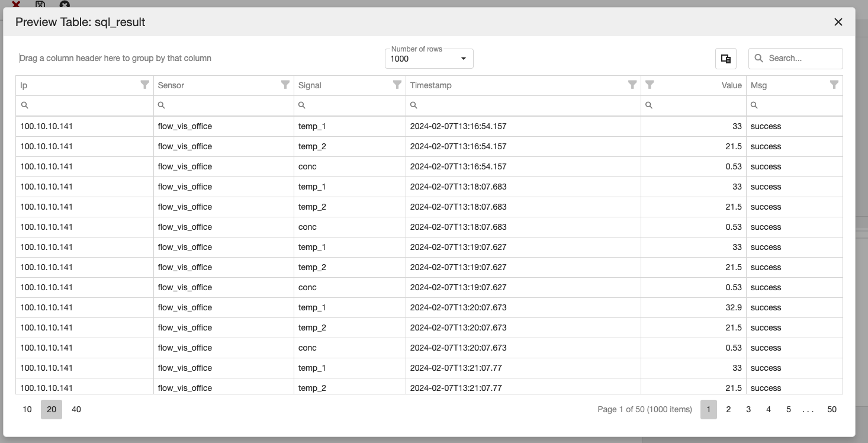Close the Preview Table dialog

(838, 22)
